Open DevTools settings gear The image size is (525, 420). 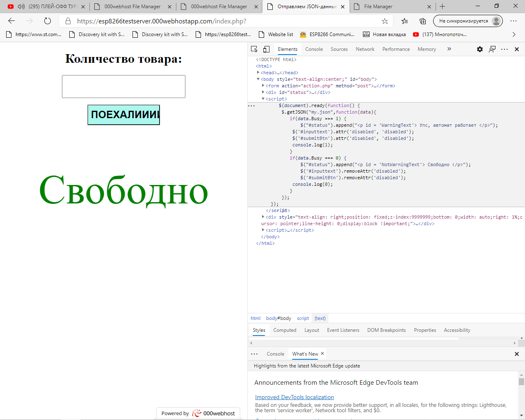(x=479, y=49)
